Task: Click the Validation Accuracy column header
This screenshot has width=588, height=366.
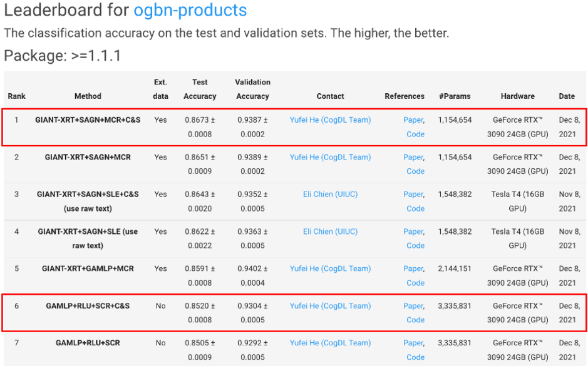Action: (252, 89)
